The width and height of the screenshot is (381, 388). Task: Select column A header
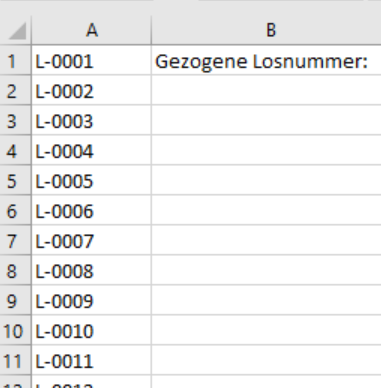click(92, 30)
